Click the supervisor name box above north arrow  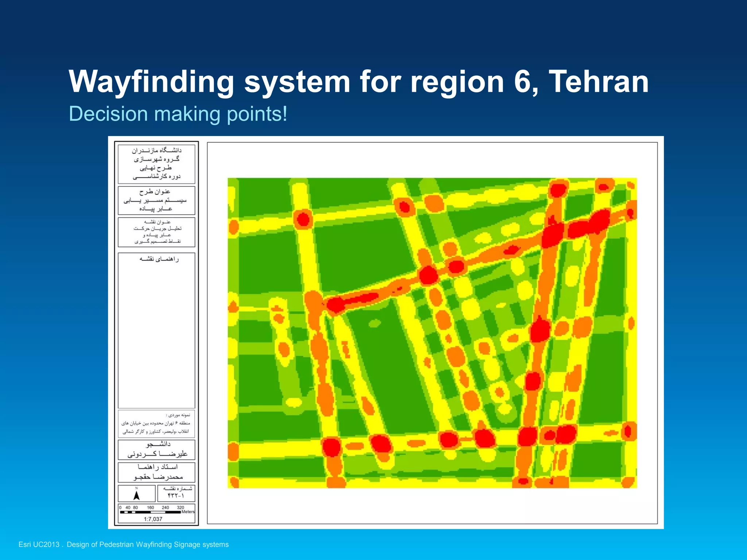tap(156, 472)
